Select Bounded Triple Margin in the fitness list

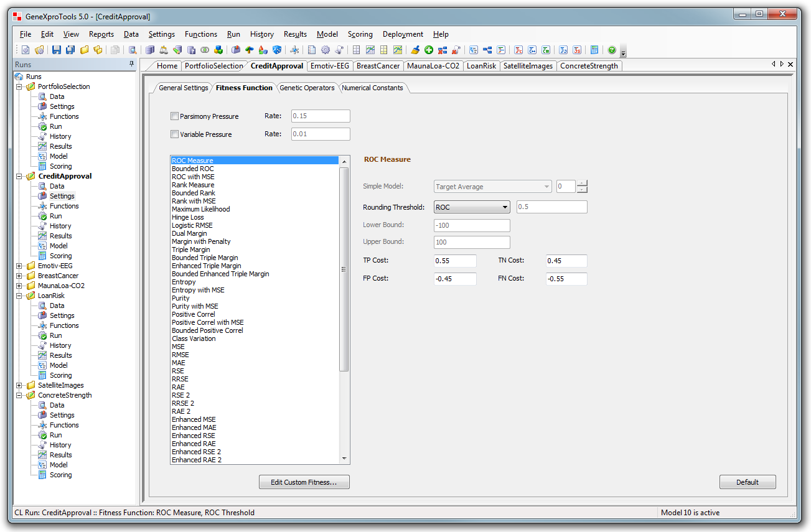click(x=205, y=258)
